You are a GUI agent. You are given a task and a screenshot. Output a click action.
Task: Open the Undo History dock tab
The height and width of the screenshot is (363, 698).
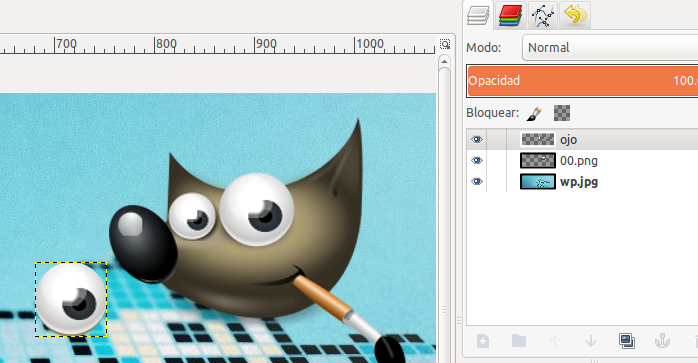pos(575,15)
